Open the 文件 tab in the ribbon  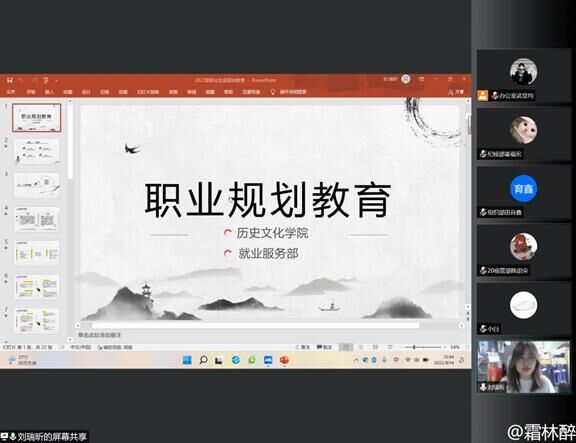tap(11, 92)
